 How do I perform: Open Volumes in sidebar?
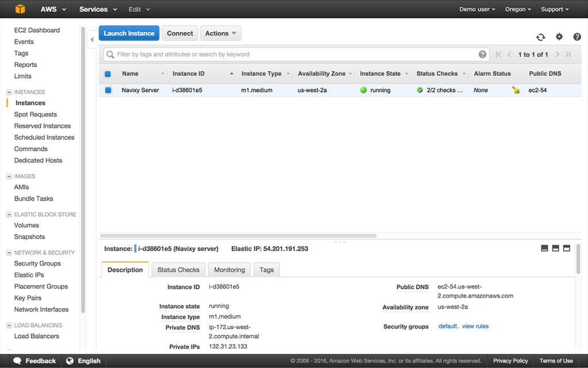click(26, 225)
